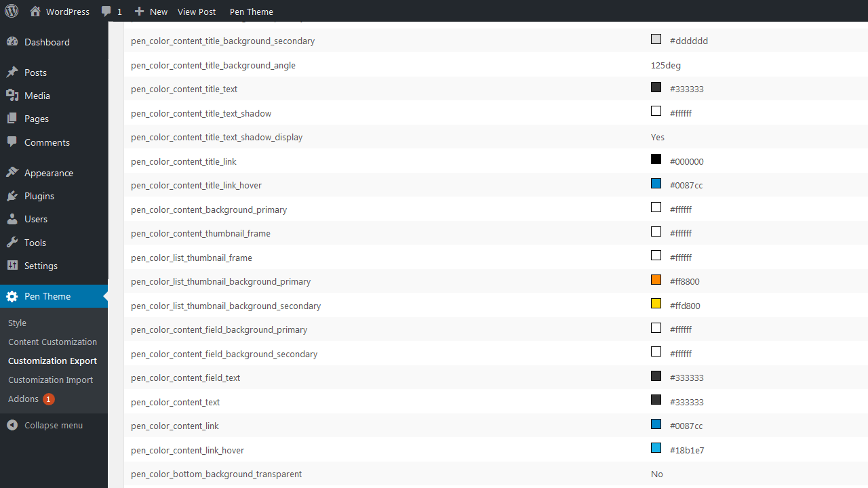Click pen_color_list_thumbnail_background_primary label

click(221, 282)
